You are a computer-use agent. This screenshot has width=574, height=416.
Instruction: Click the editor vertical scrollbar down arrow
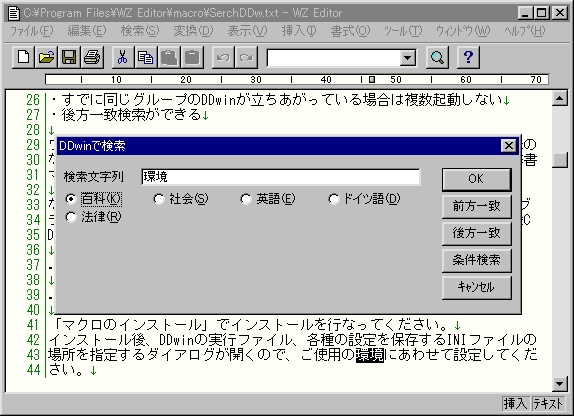(x=560, y=383)
